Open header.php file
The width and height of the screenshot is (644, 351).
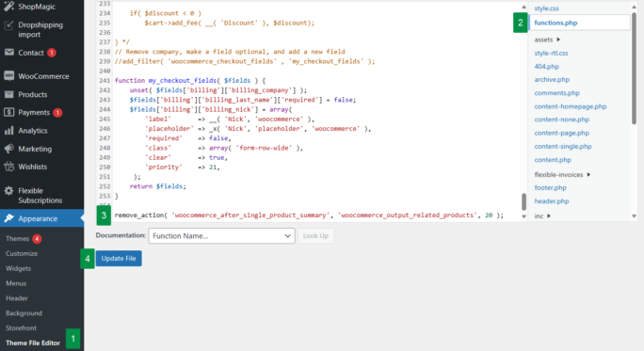551,201
